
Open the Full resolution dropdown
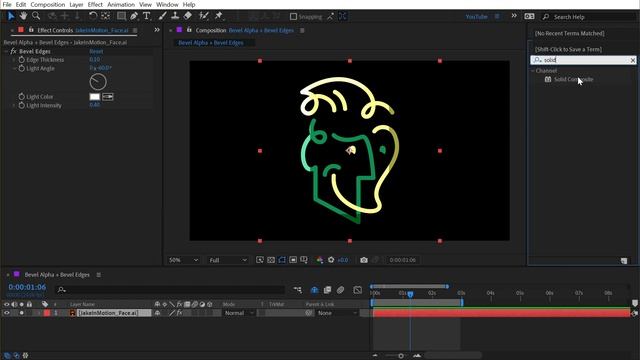click(x=228, y=260)
